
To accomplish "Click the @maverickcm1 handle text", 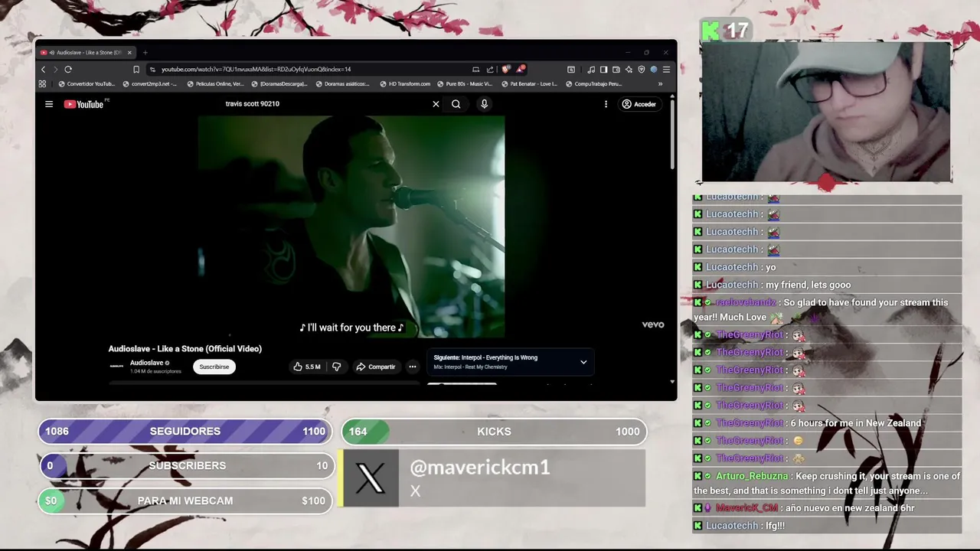I will point(480,468).
